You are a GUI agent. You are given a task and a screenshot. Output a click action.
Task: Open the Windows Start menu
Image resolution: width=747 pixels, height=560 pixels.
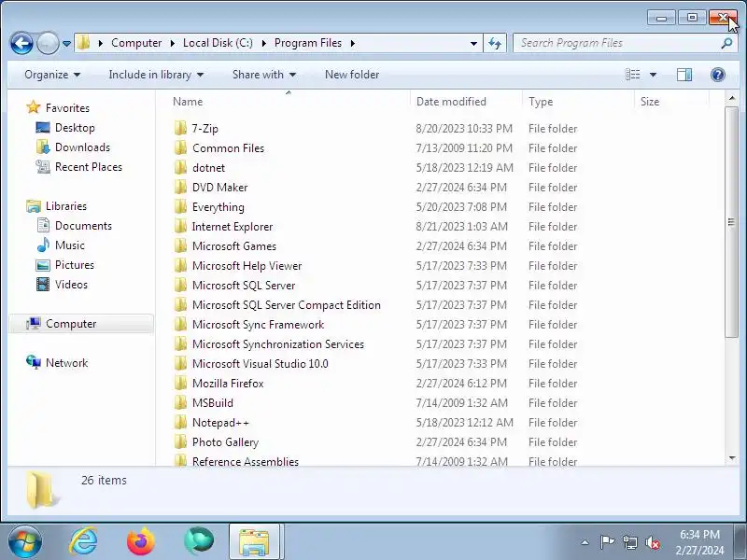(x=25, y=541)
